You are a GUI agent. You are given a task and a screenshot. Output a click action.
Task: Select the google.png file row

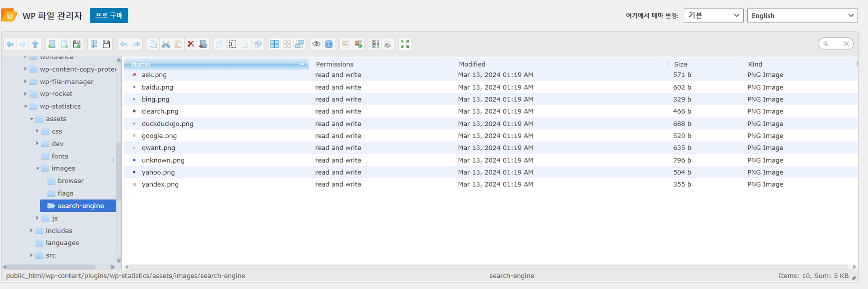[x=491, y=135]
